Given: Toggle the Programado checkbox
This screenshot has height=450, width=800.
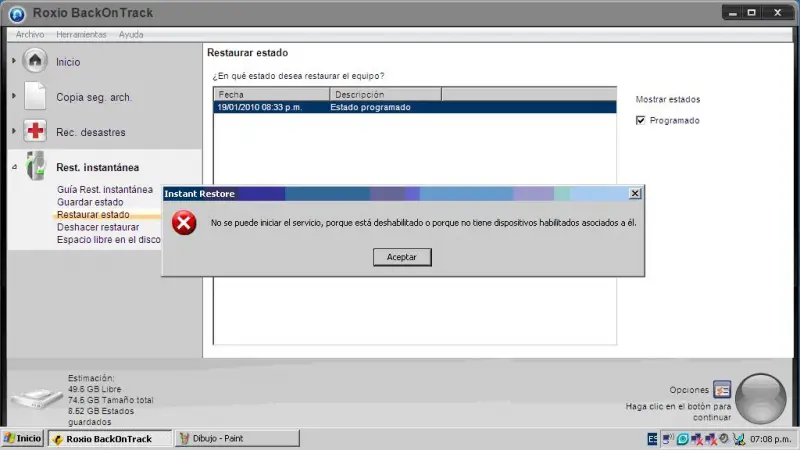Looking at the screenshot, I should click(x=640, y=120).
